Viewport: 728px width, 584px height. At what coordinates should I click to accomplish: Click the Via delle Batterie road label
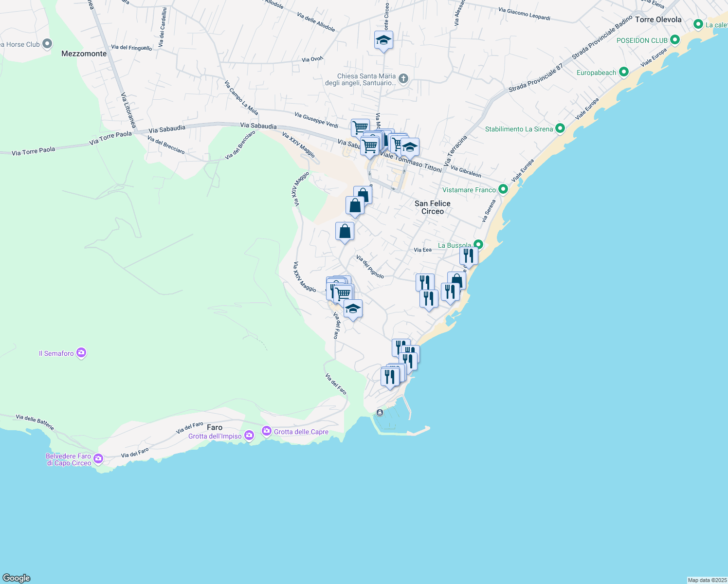pos(35,422)
